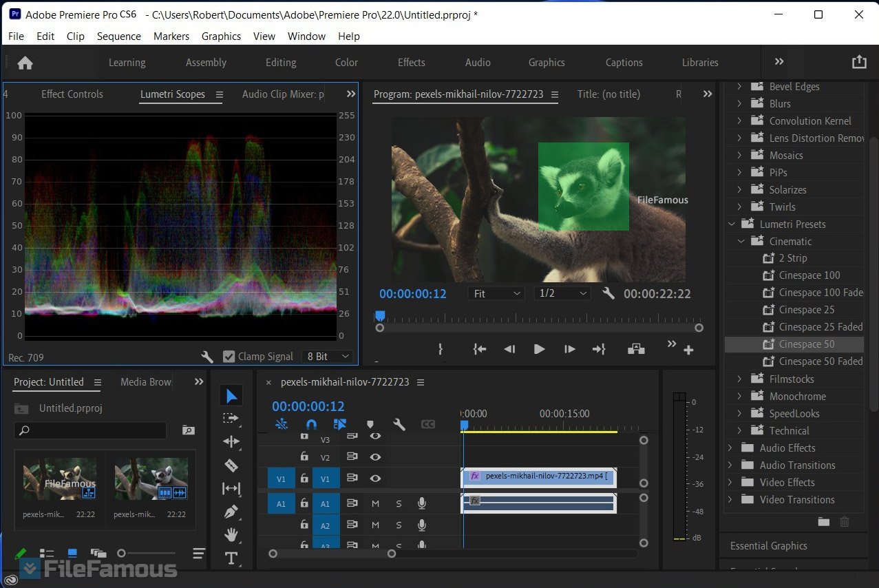Select the Track Select Forward tool
Image resolution: width=879 pixels, height=588 pixels.
click(x=231, y=419)
